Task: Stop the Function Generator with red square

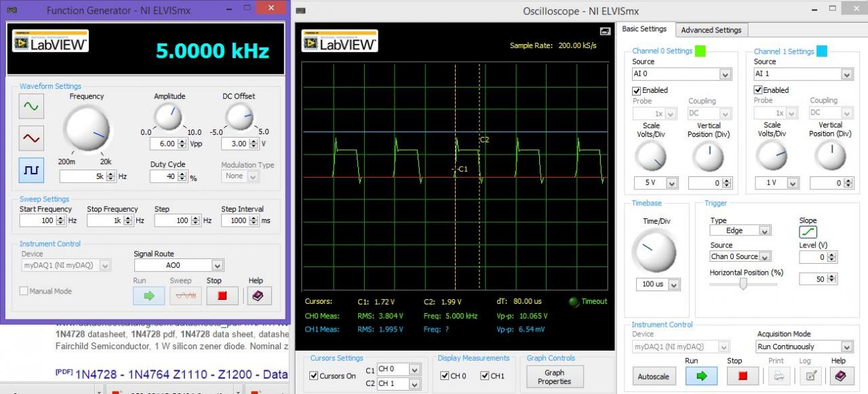Action: pyautogui.click(x=222, y=296)
